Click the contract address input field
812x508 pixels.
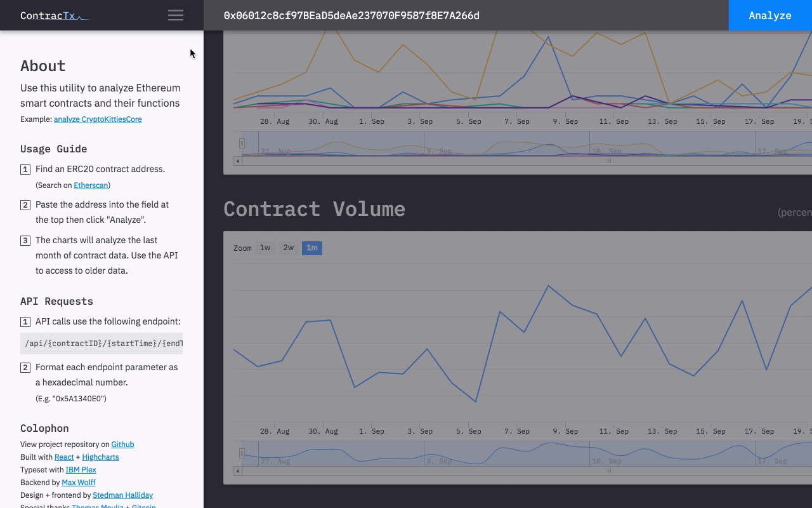pyautogui.click(x=466, y=15)
